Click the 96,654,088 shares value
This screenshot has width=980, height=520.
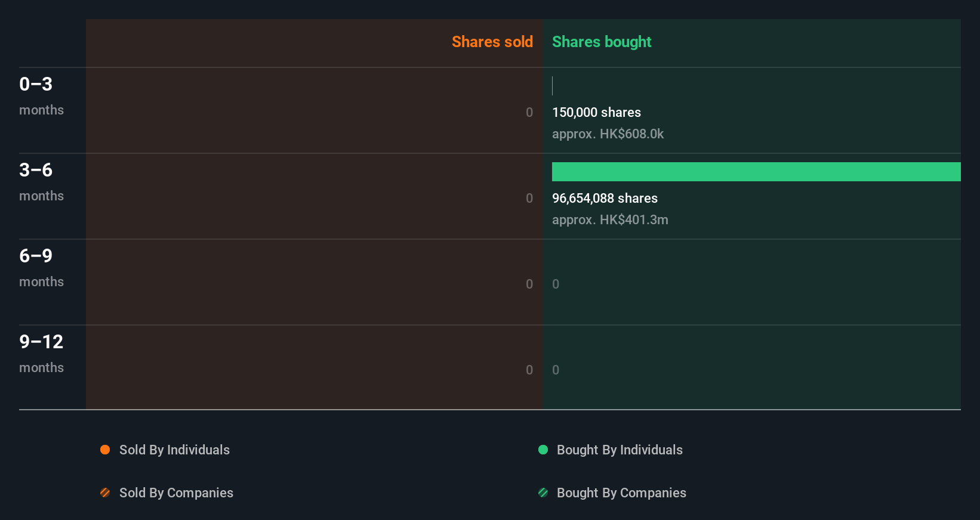[605, 198]
